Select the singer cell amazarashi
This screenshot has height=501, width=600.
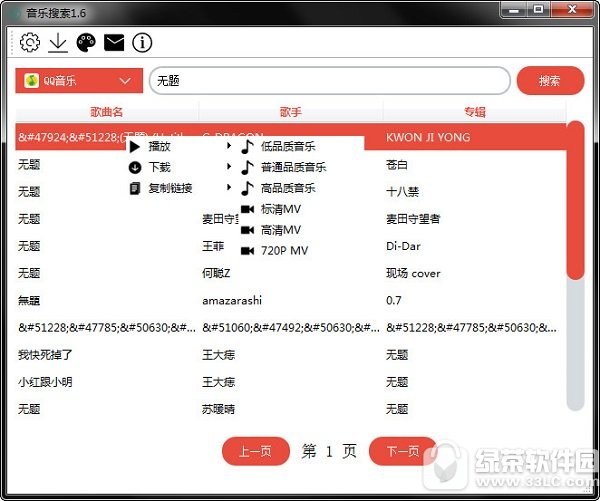(232, 300)
